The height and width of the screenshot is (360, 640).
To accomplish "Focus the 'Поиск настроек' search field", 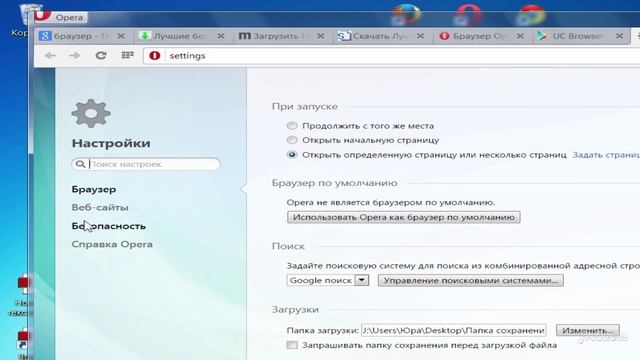I will click(x=146, y=164).
